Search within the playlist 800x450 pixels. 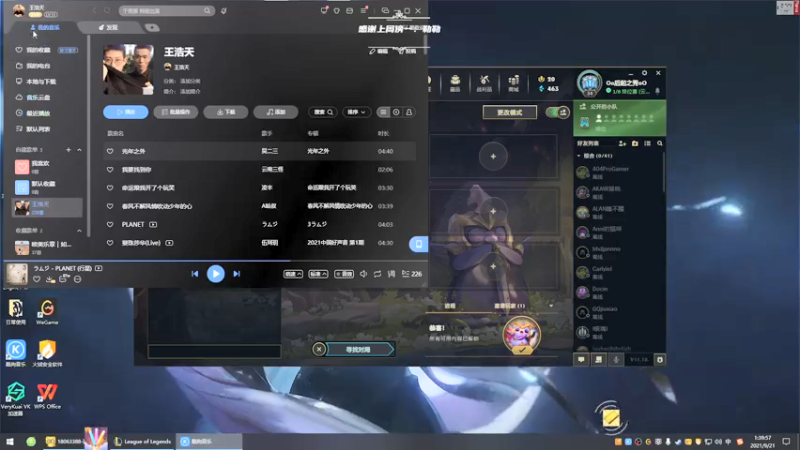[322, 112]
